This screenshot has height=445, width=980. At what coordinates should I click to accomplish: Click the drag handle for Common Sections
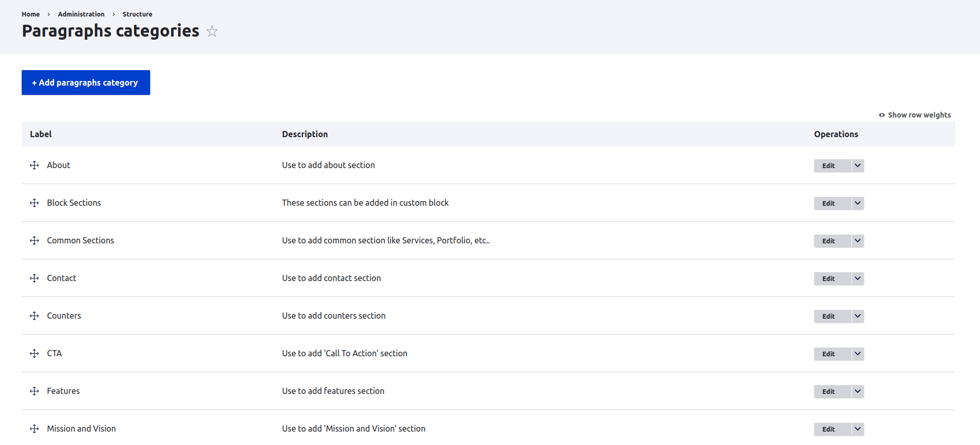click(35, 241)
